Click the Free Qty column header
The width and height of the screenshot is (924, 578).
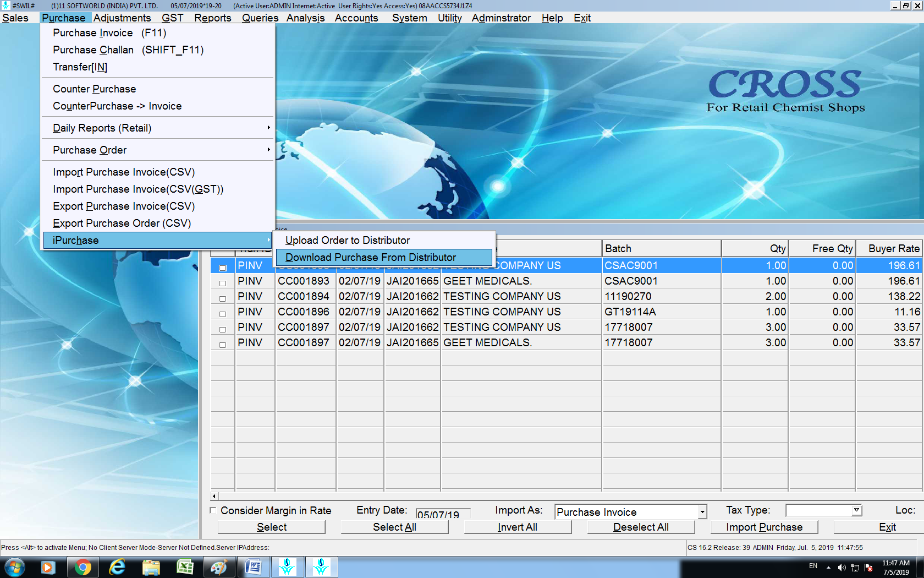[x=822, y=248]
